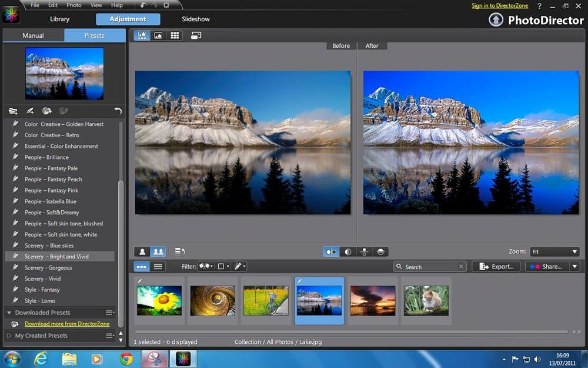Open preferences via the gear icon

[166, 5]
